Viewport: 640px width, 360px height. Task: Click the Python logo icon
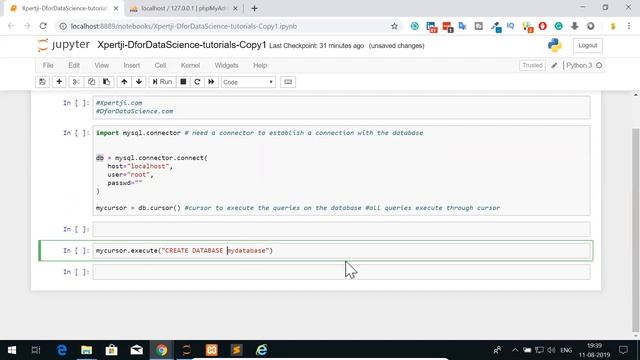(x=555, y=45)
